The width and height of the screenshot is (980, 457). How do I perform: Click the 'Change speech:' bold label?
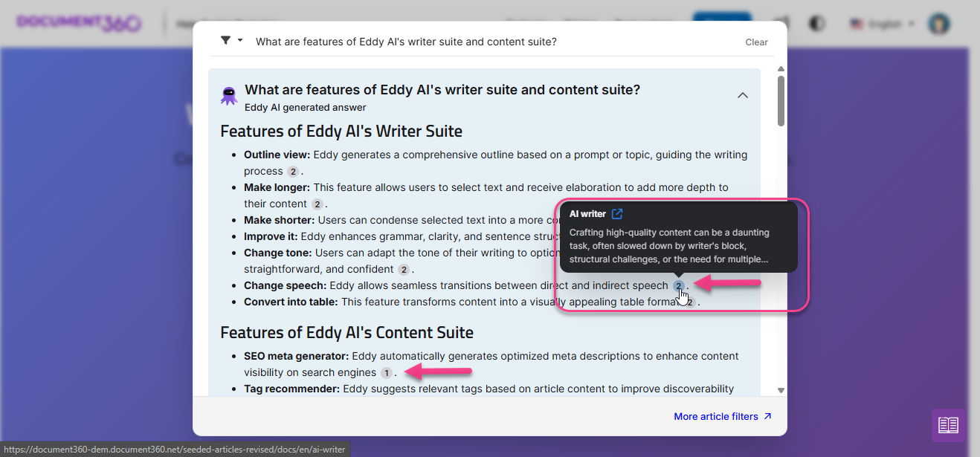285,286
